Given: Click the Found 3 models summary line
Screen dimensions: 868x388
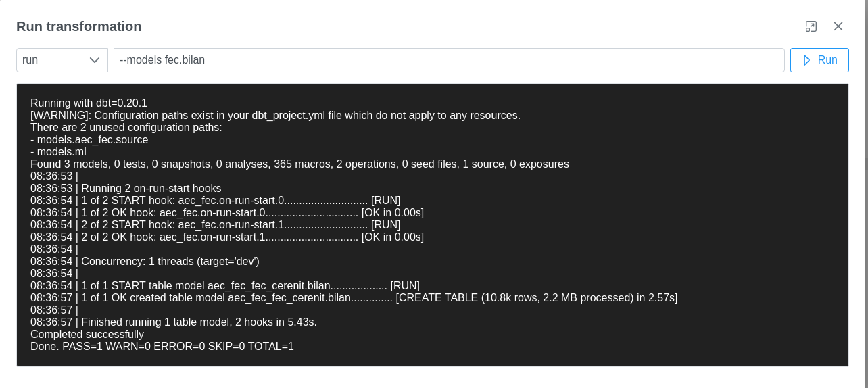Looking at the screenshot, I should point(299,164).
